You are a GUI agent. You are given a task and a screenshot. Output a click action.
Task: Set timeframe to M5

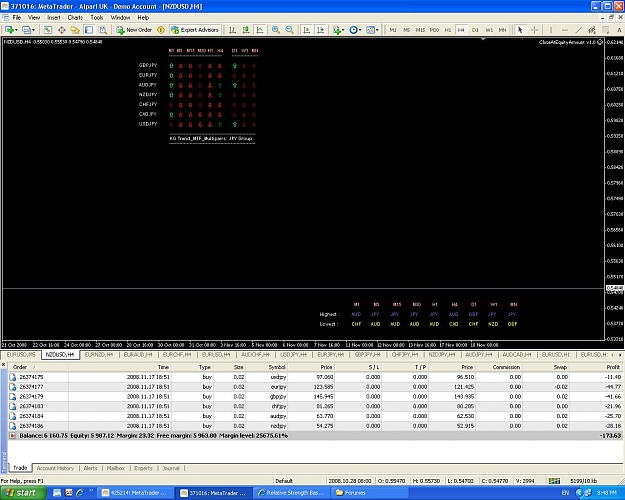pyautogui.click(x=407, y=30)
